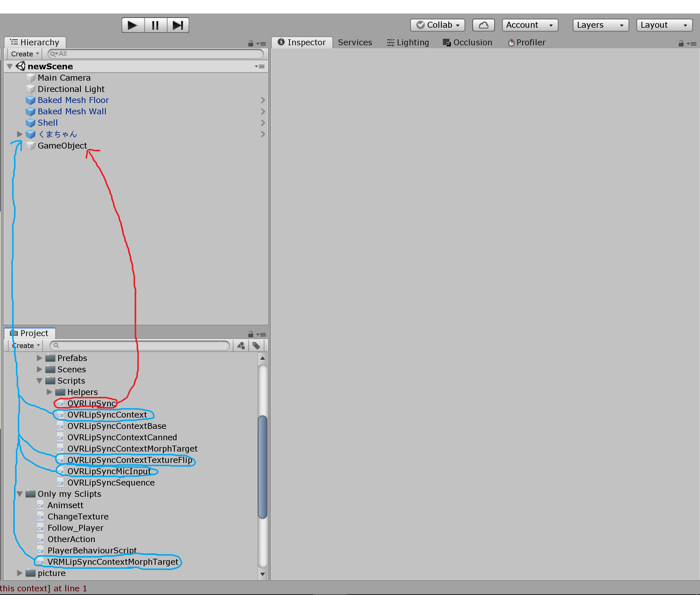Open the Profiler tab

click(527, 42)
